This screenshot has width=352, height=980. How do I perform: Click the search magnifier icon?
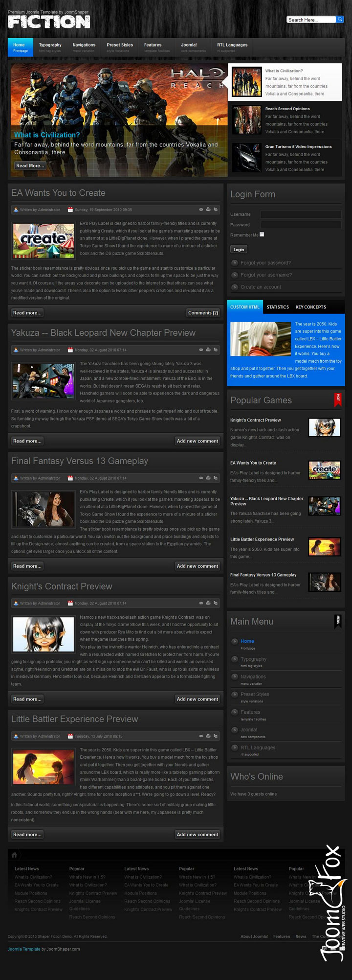(340, 20)
